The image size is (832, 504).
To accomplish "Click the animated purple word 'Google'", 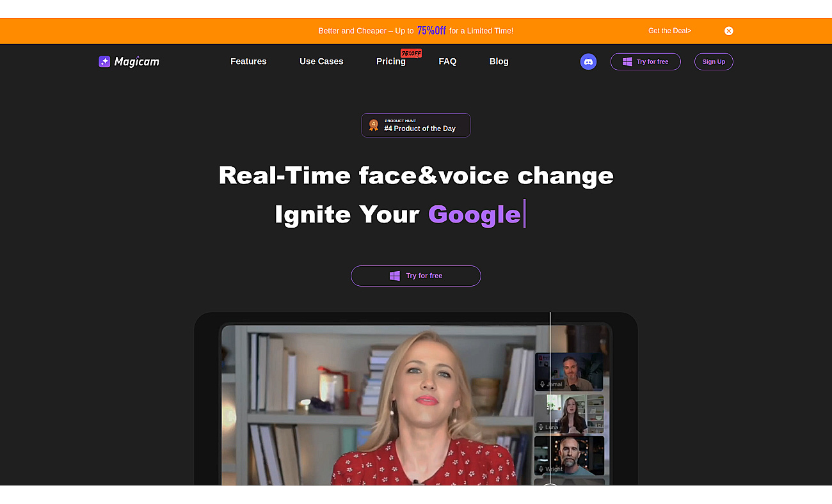I will click(474, 214).
